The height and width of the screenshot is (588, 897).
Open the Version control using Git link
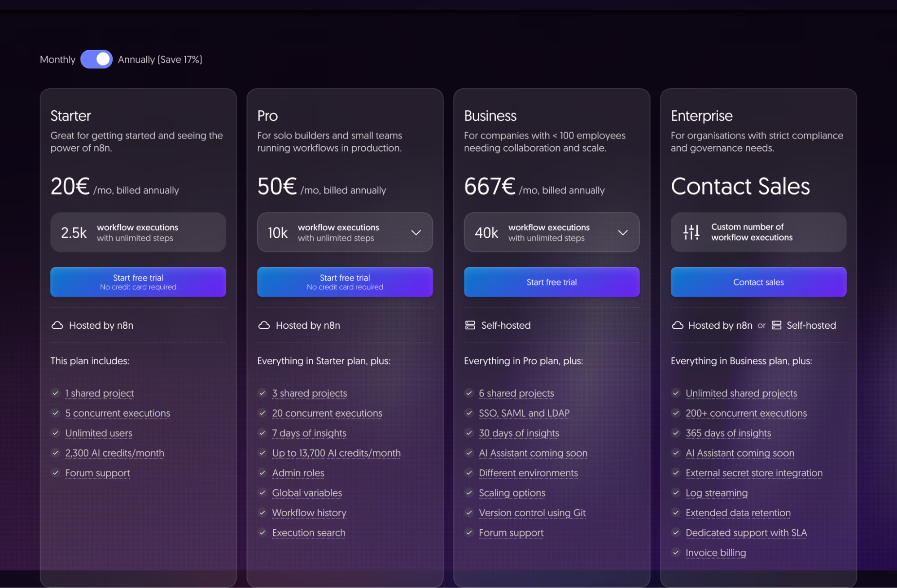(532, 513)
